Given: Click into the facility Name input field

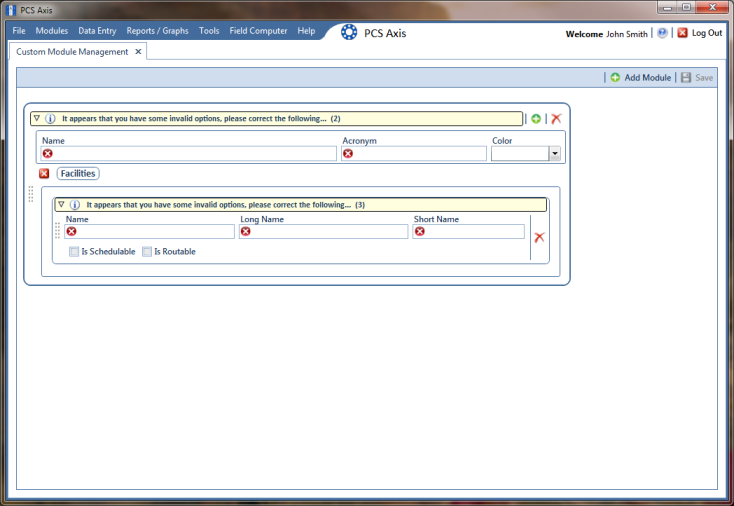Looking at the screenshot, I should pyautogui.click(x=149, y=231).
